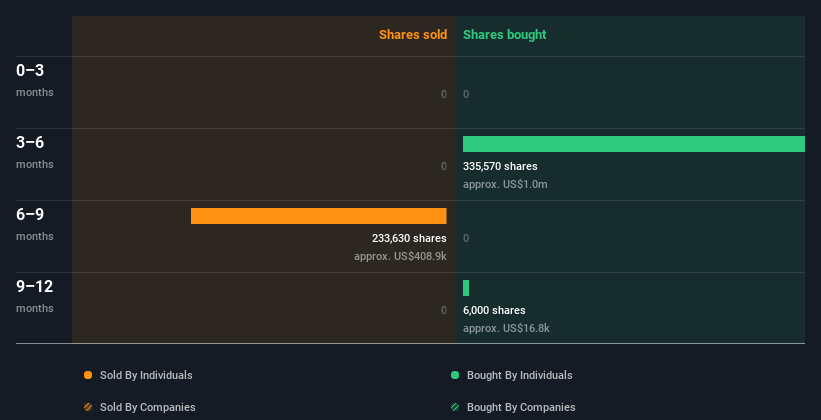The image size is (821, 420).
Task: Select the green 3–6 months bought bar
Action: (x=634, y=144)
